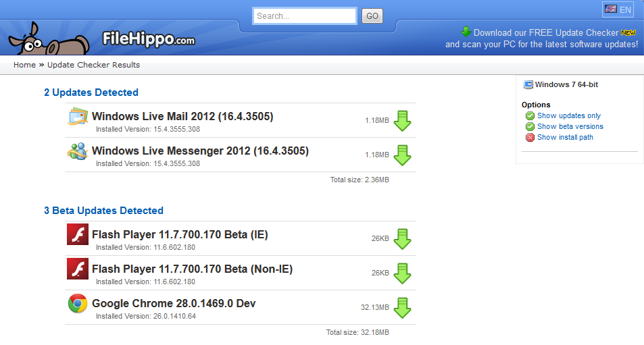Click Installed Version: 26.0.1410.64 under Chrome

click(146, 316)
